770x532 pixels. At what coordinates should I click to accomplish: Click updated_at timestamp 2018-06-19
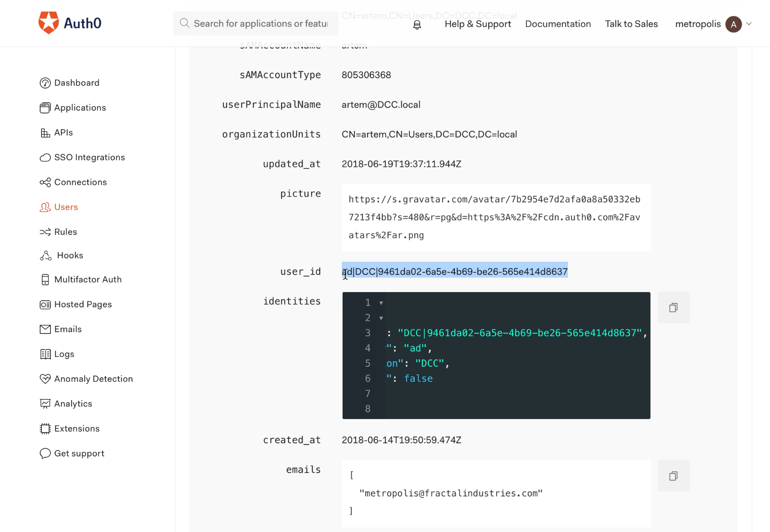[401, 164]
